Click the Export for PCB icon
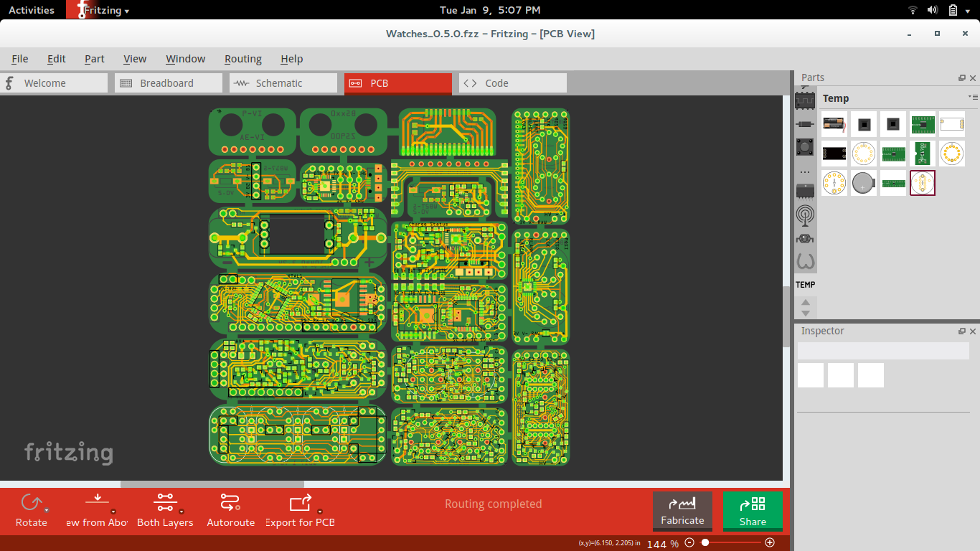The image size is (980, 551). pyautogui.click(x=300, y=502)
